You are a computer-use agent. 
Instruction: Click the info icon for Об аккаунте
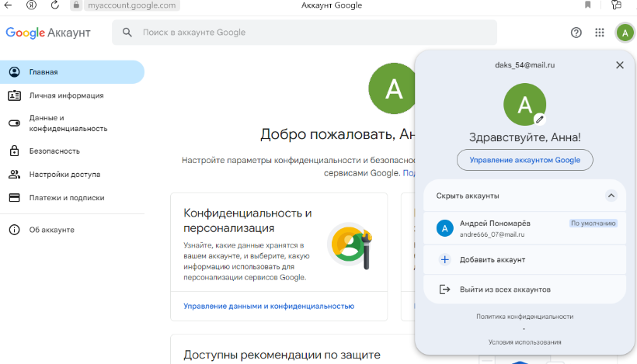[x=14, y=230]
